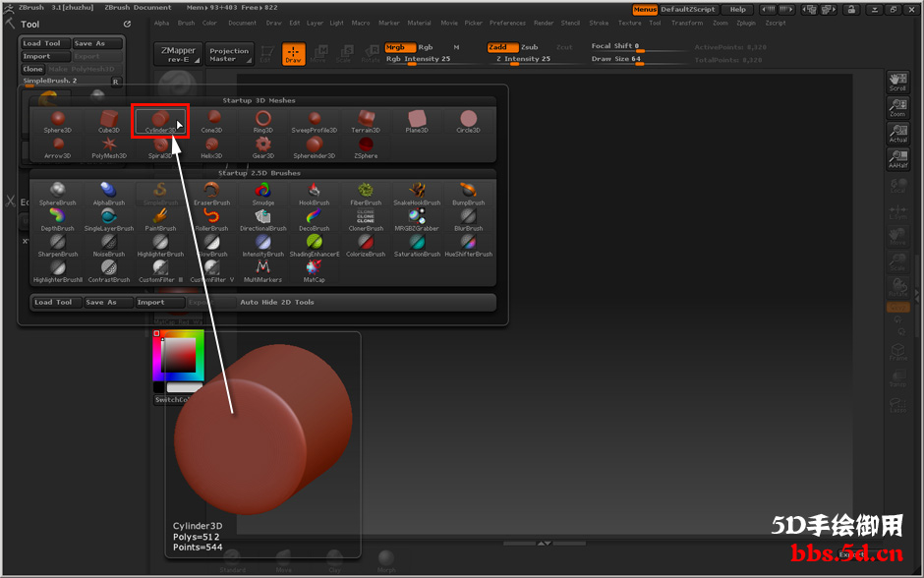Pick the DepthBrush
The image size is (924, 578).
point(57,220)
